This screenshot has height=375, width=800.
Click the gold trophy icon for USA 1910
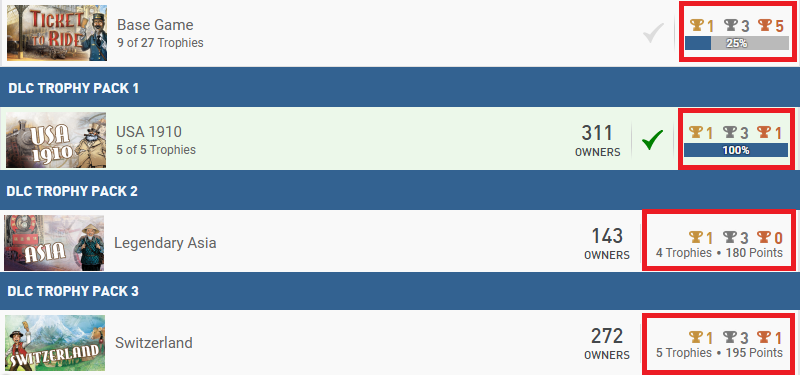[x=695, y=132]
